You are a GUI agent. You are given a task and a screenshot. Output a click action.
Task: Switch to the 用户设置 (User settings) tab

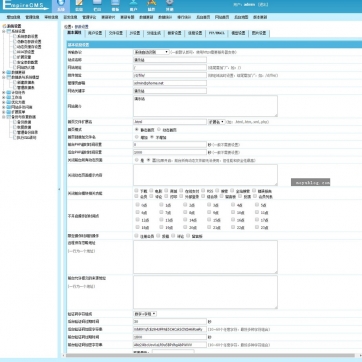coord(95,33)
